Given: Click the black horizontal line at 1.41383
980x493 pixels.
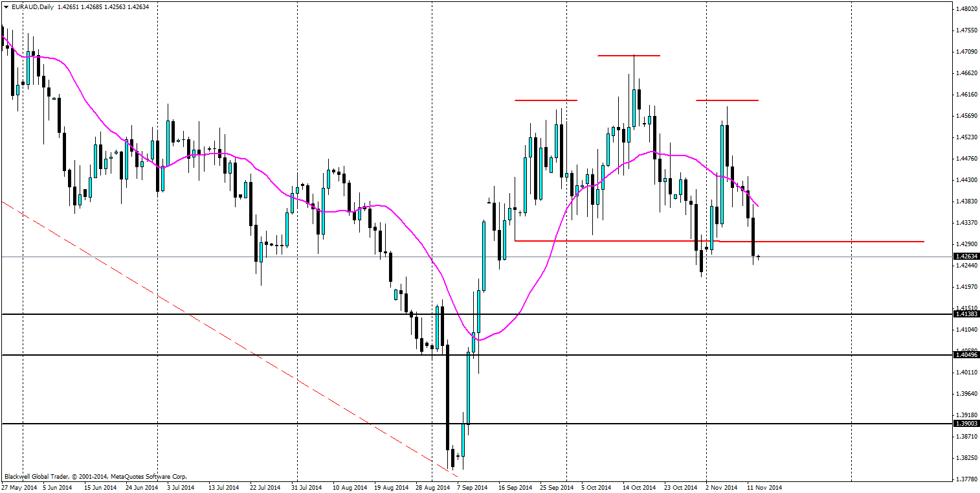Looking at the screenshot, I should (x=477, y=314).
